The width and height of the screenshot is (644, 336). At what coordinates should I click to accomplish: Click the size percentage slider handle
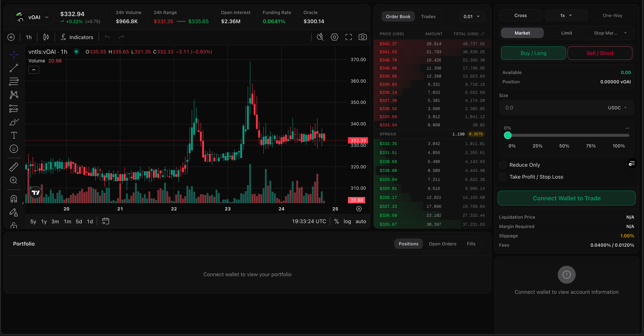tap(508, 135)
